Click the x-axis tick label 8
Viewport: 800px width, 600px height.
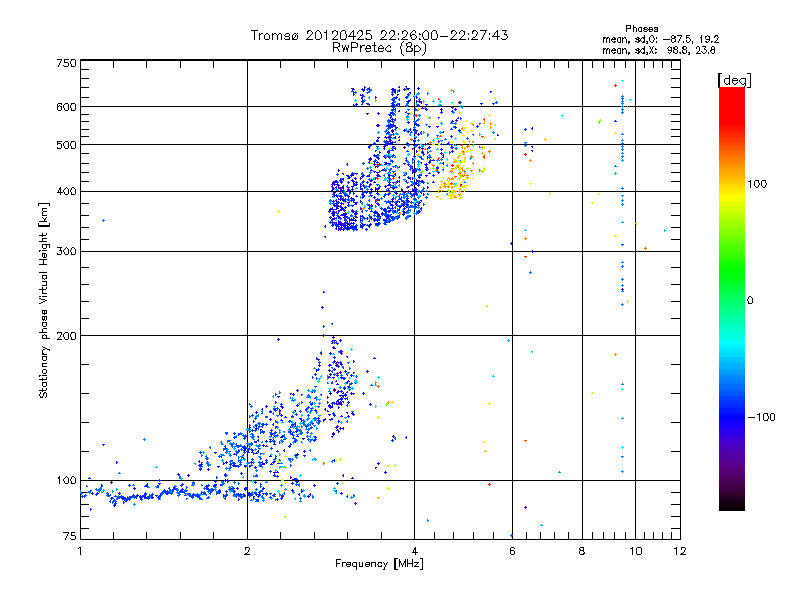(x=582, y=551)
